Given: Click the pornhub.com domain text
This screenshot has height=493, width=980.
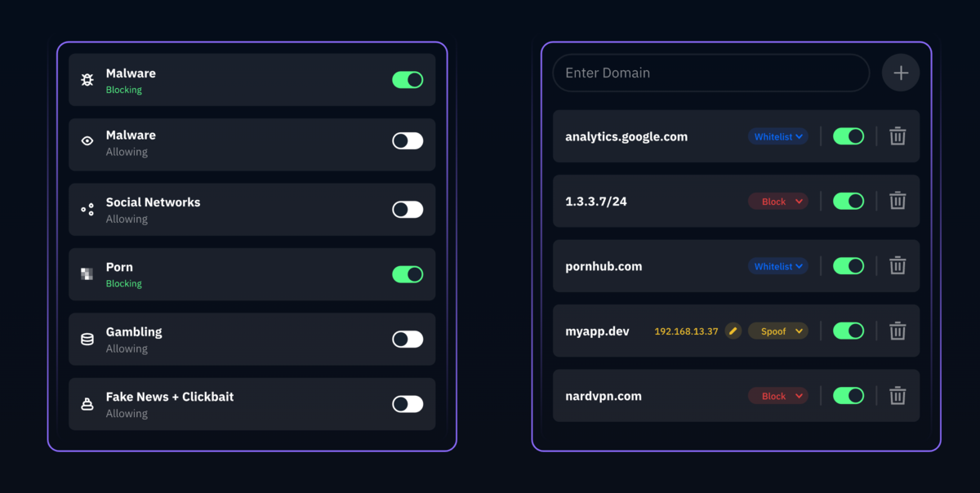Looking at the screenshot, I should pyautogui.click(x=604, y=266).
